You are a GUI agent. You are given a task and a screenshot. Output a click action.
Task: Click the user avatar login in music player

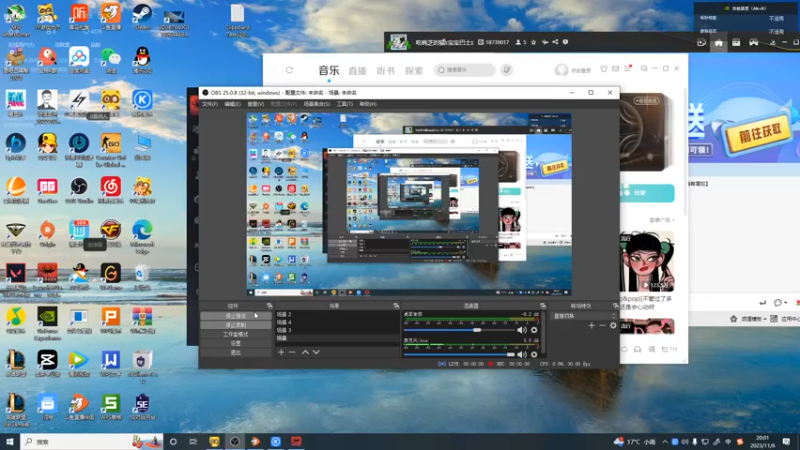click(561, 70)
